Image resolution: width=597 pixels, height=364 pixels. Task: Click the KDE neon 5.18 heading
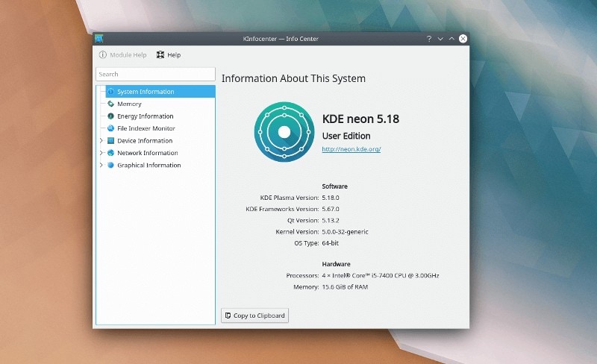[360, 119]
